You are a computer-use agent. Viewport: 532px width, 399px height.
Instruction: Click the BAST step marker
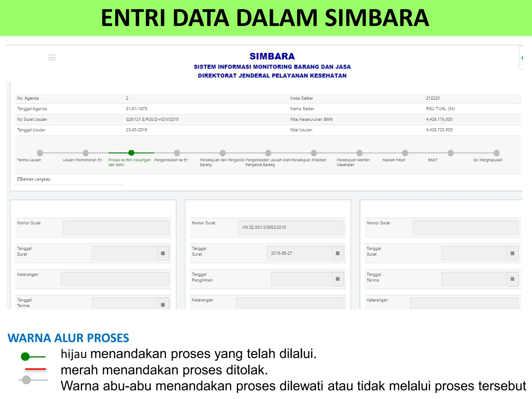click(x=451, y=153)
